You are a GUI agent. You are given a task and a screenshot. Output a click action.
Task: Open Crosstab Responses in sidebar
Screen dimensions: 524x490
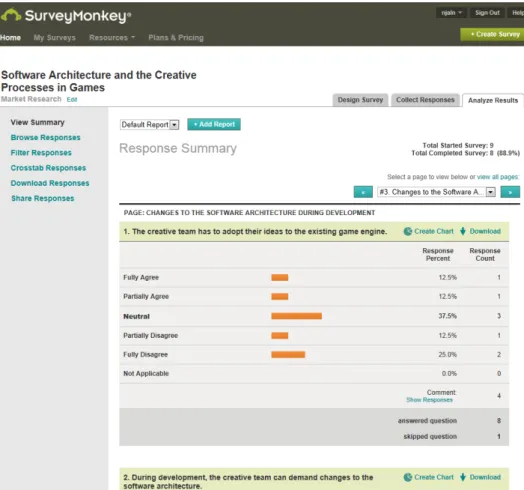[x=48, y=168]
